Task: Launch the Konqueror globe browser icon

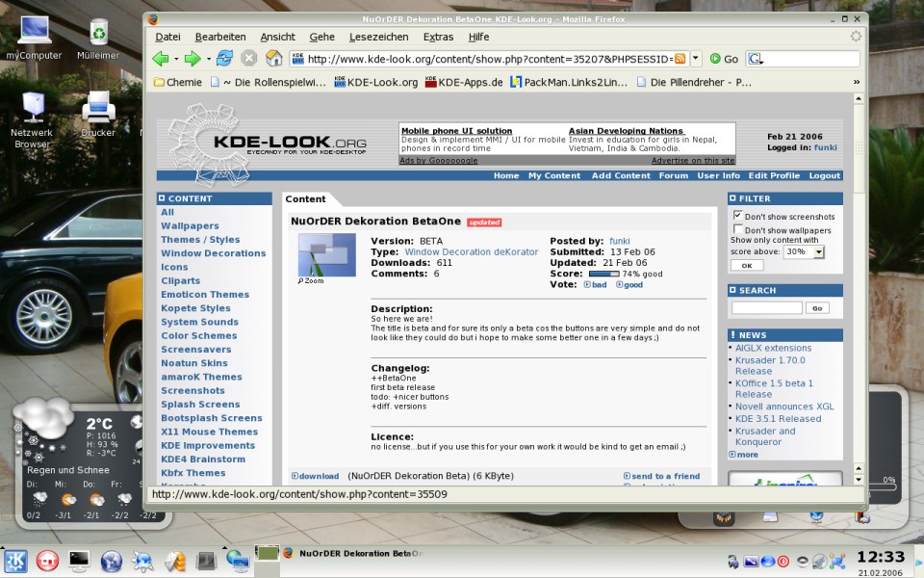Action: pyautogui.click(x=112, y=561)
